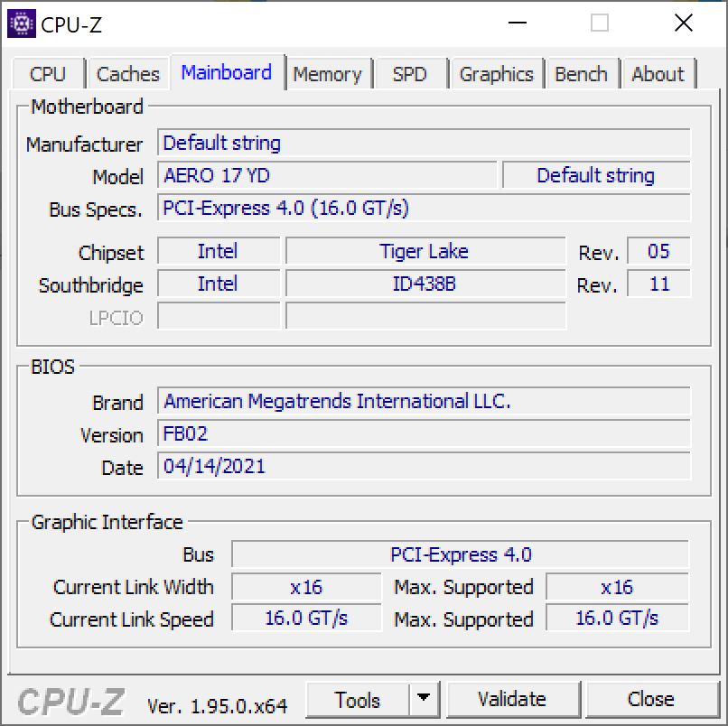Image resolution: width=728 pixels, height=726 pixels.
Task: View the About tab
Action: (658, 74)
